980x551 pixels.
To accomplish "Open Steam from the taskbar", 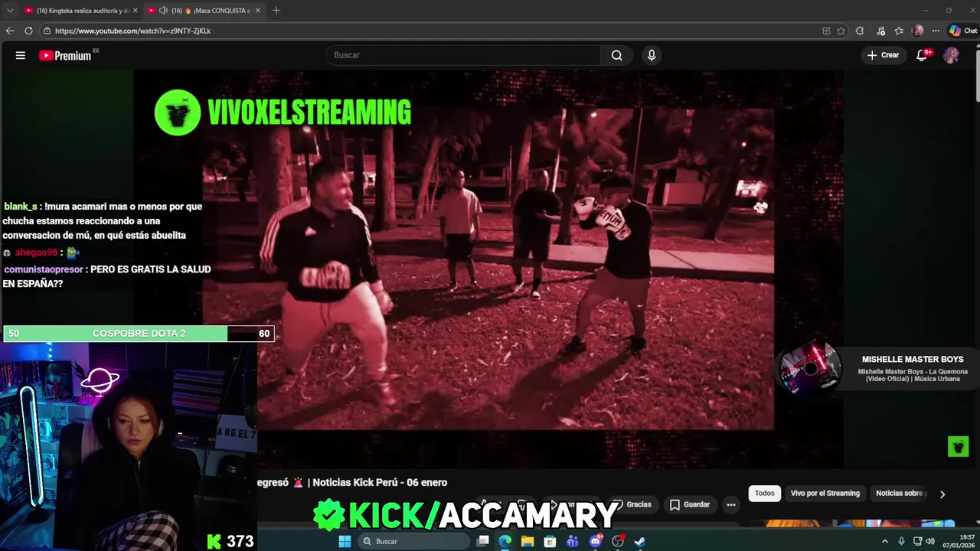I will point(640,541).
